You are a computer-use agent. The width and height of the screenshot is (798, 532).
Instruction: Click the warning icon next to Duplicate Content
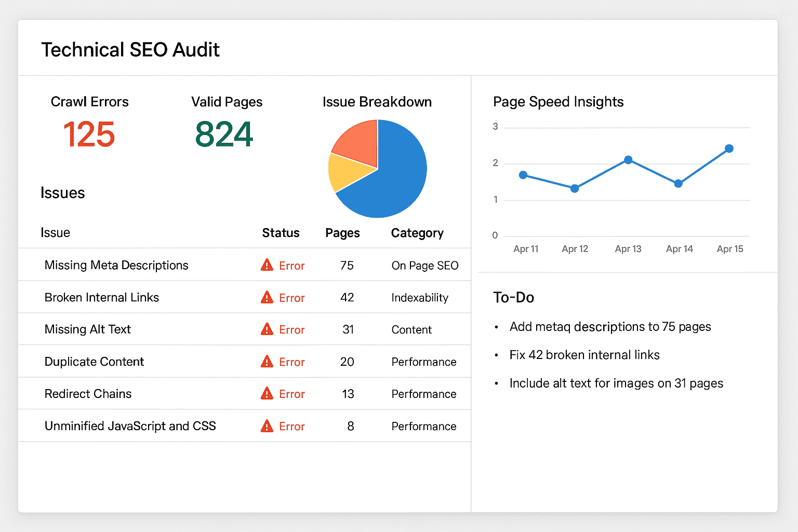coord(267,362)
